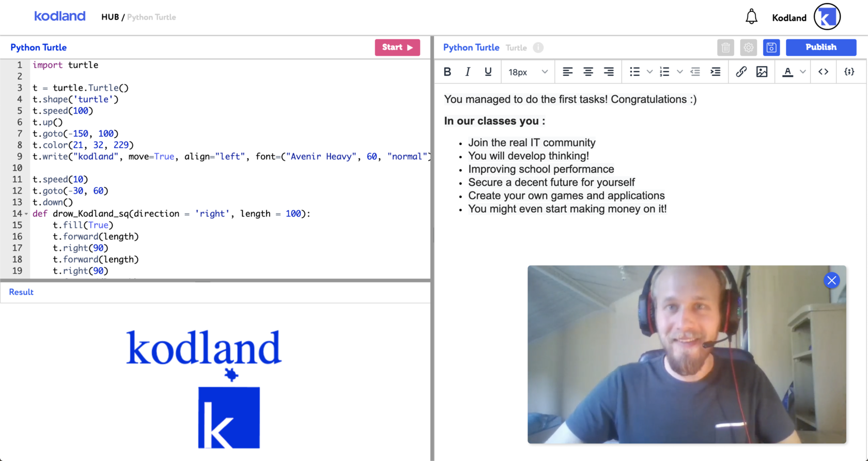Insert an image into the description
The width and height of the screenshot is (868, 461).
coord(762,72)
